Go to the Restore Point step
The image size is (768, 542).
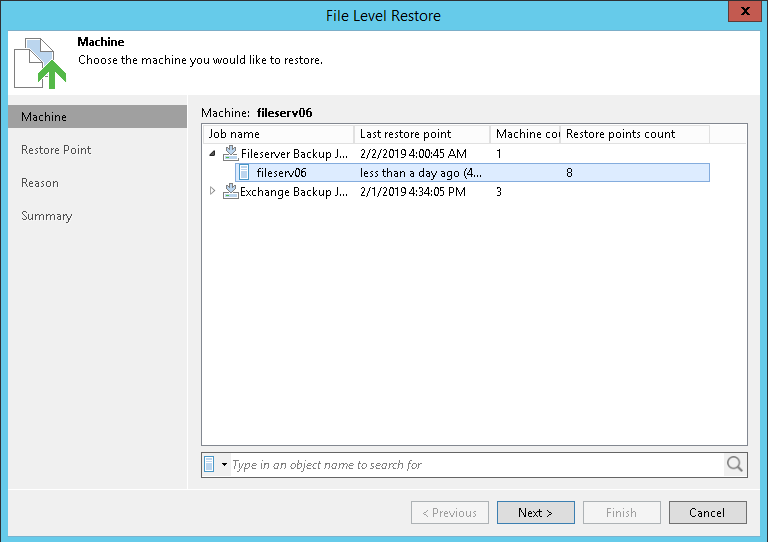[56, 150]
